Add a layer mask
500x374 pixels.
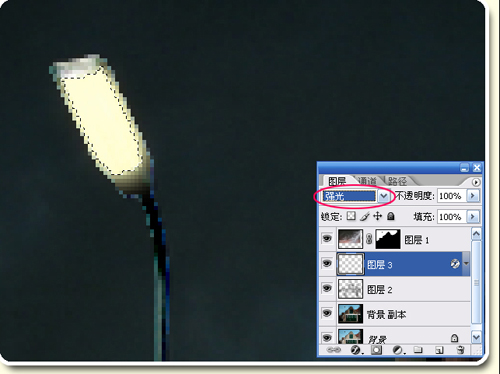click(376, 350)
